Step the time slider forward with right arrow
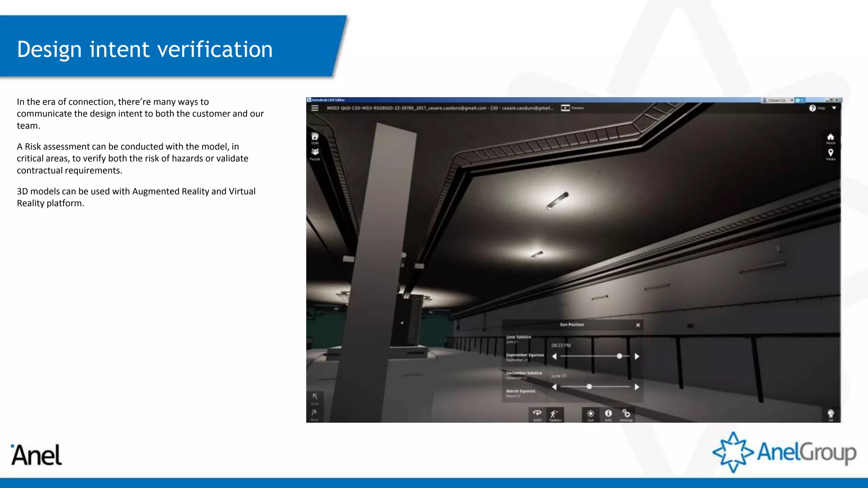Image resolution: width=868 pixels, height=488 pixels. click(x=637, y=356)
